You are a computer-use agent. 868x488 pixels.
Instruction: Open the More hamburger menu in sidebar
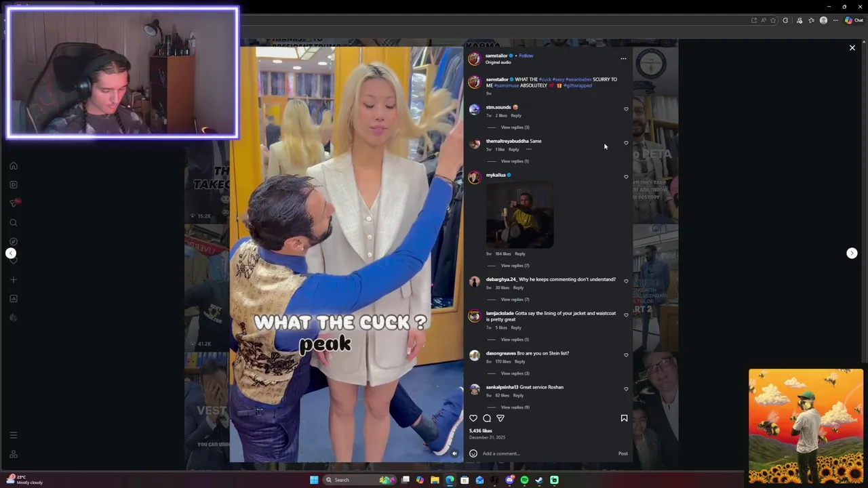pos(13,435)
